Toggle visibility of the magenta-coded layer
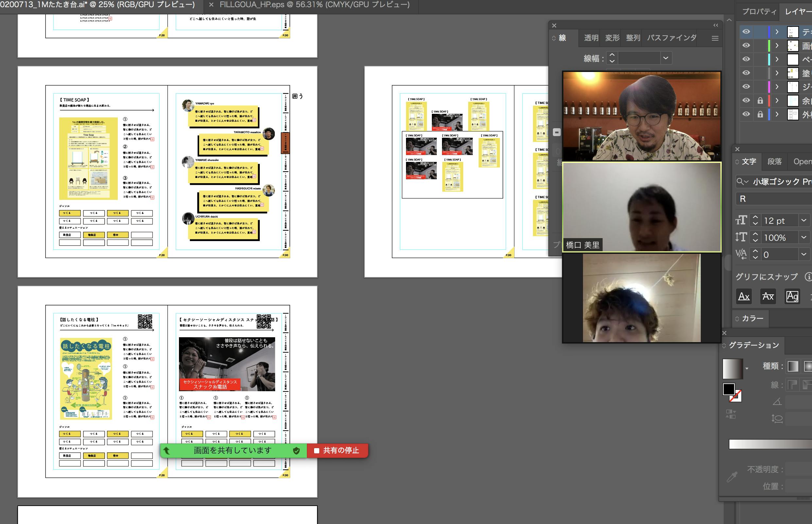Screen dimensions: 812x524 click(x=746, y=87)
